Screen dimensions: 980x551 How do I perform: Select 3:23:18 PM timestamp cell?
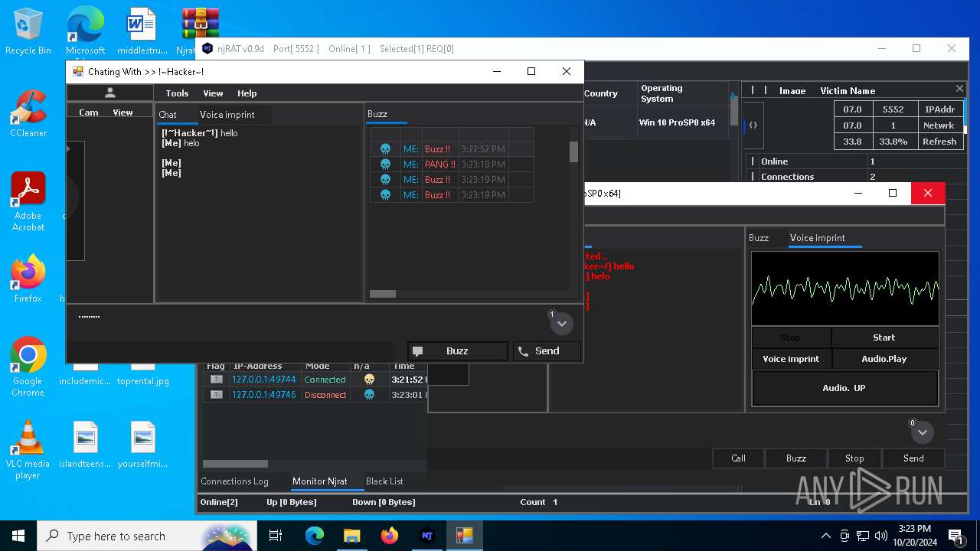tap(483, 165)
